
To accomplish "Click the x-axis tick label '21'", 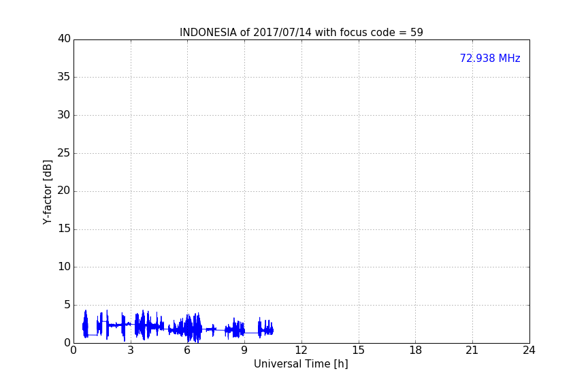I will click(x=472, y=350).
